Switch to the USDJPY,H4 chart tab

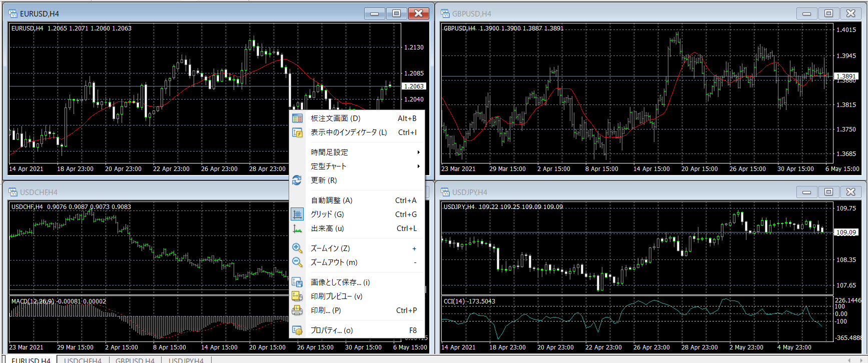click(186, 360)
